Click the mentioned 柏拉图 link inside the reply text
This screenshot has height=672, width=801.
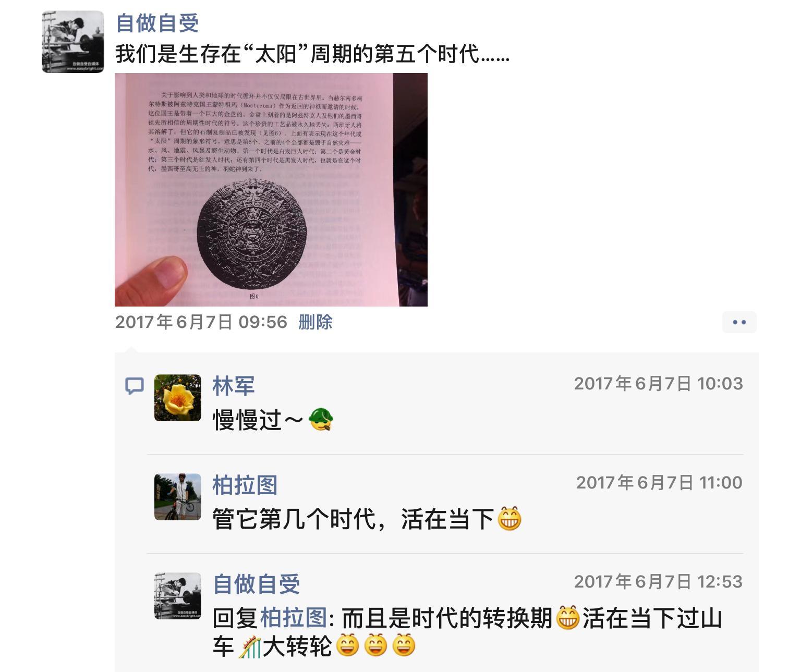[x=293, y=618]
